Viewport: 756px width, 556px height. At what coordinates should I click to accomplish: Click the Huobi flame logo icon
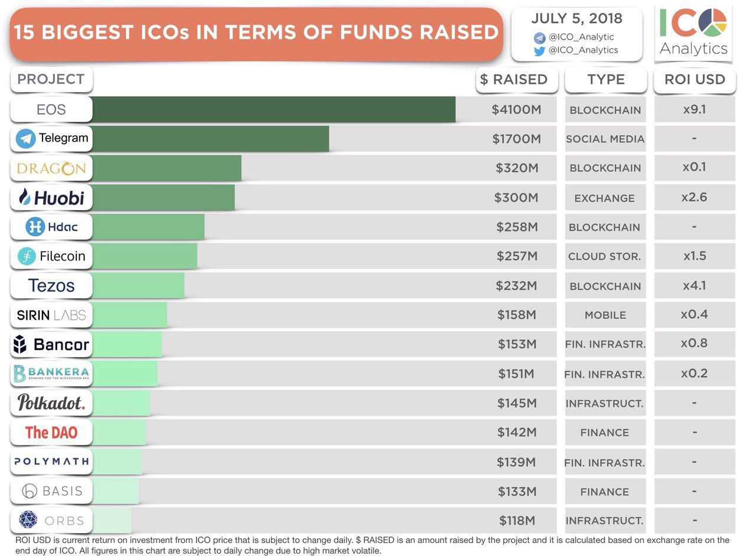pos(24,197)
